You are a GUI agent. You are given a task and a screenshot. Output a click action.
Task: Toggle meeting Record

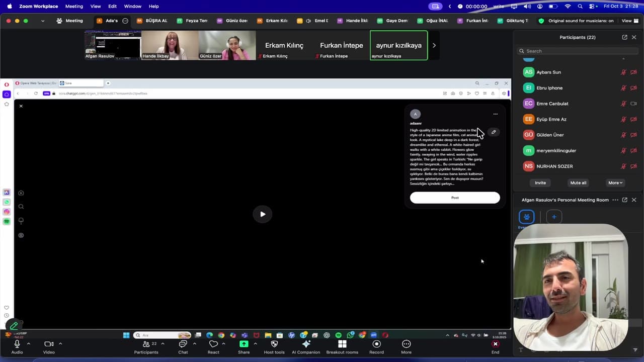[x=376, y=346]
